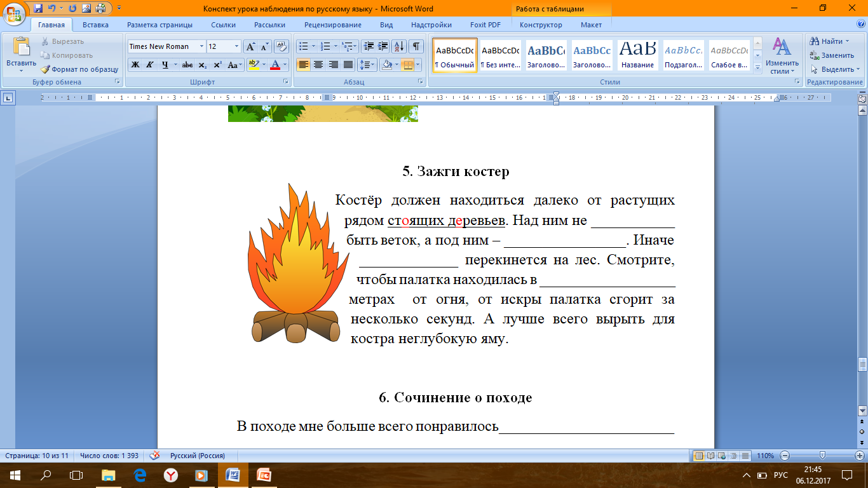This screenshot has height=488, width=868.
Task: Click the zoom slider handle
Action: 823,456
